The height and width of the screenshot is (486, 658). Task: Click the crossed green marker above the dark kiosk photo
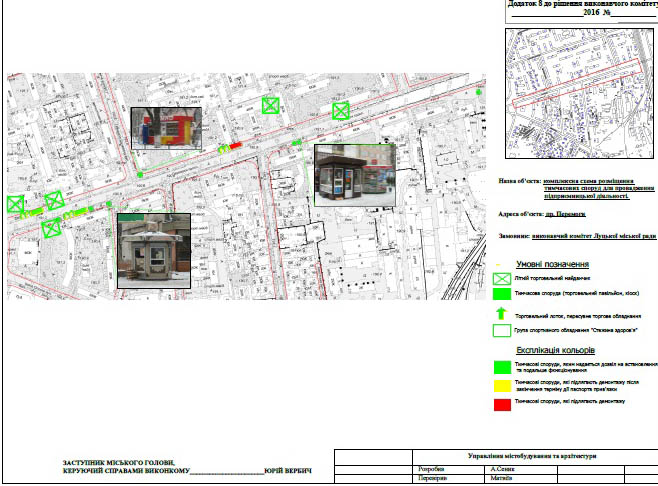coord(341,110)
